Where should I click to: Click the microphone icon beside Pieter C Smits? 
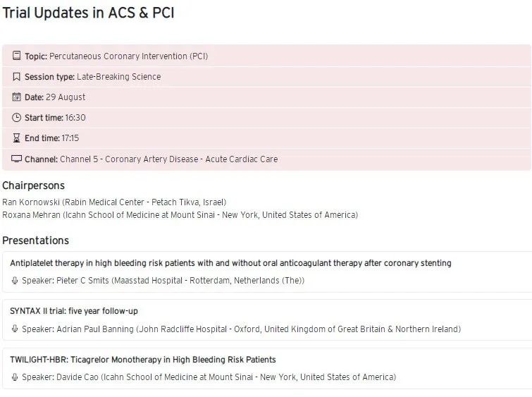point(15,281)
